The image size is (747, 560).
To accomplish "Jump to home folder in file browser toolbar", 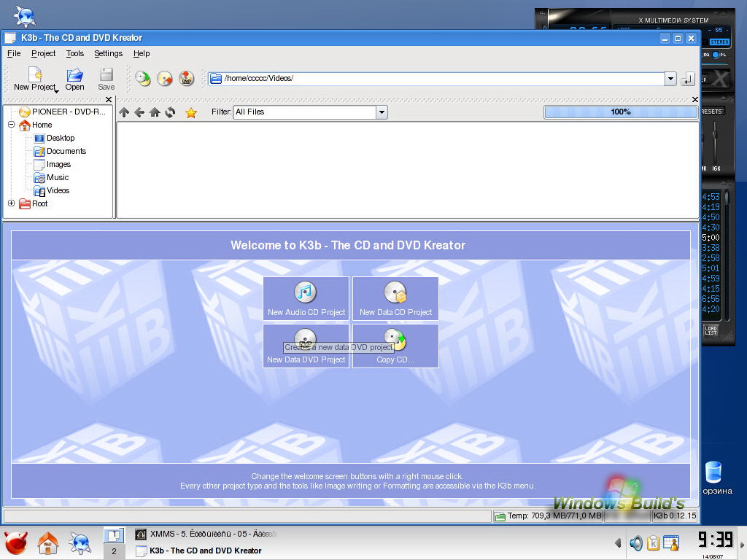I will (155, 112).
